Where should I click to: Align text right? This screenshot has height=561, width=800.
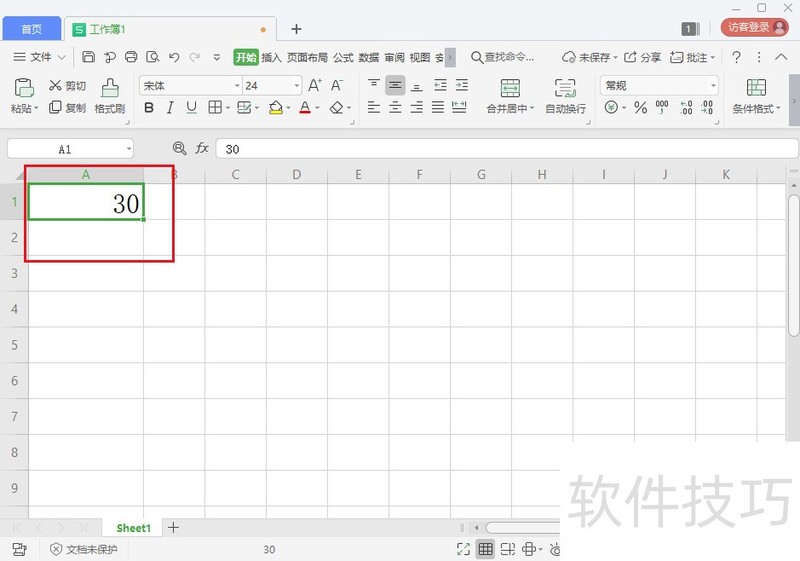click(x=417, y=107)
